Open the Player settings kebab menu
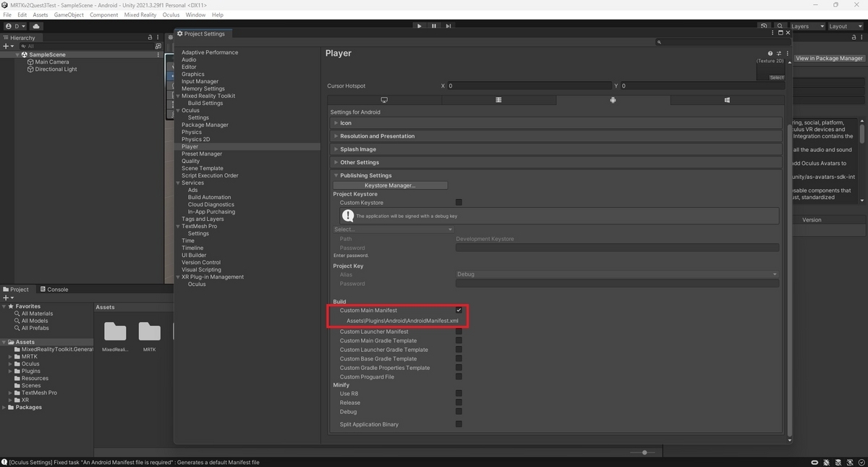The image size is (868, 467). 787,53
